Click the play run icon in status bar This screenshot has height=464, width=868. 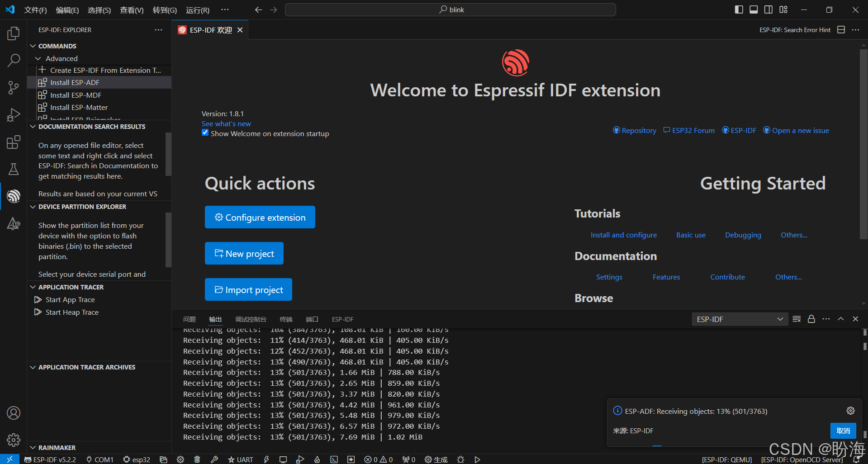(x=477, y=459)
